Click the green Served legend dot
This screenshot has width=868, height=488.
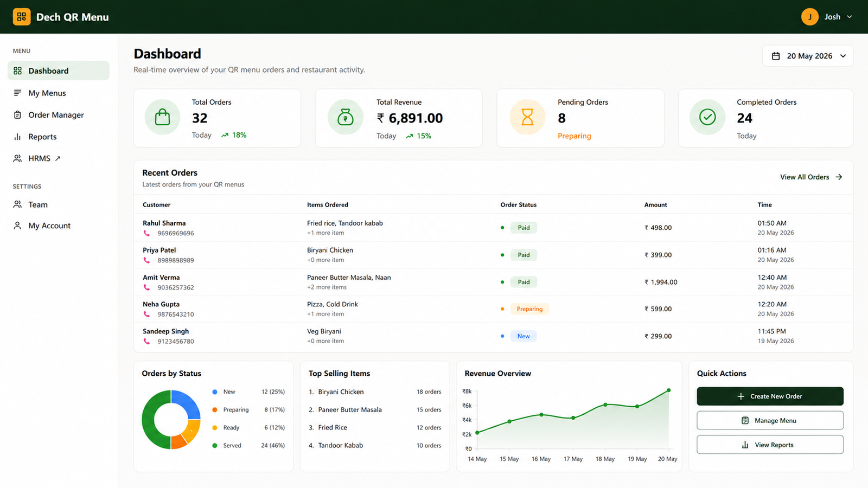coord(215,445)
